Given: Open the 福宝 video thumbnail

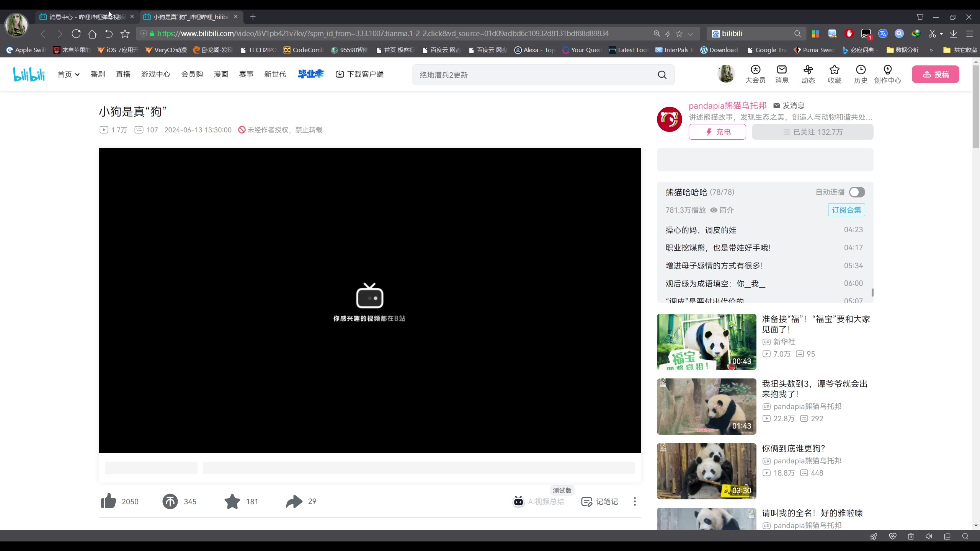Looking at the screenshot, I should [706, 342].
